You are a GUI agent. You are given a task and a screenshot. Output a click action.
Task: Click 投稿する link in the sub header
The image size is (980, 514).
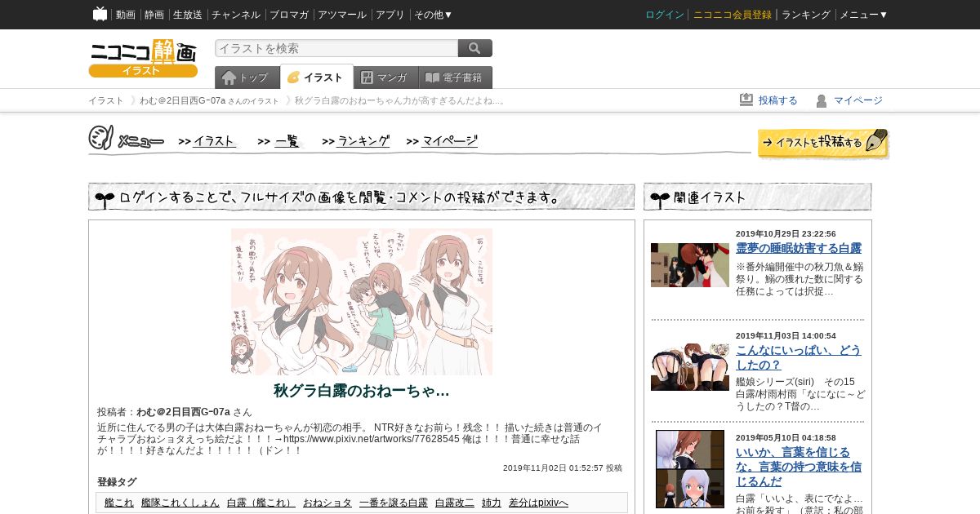(778, 100)
